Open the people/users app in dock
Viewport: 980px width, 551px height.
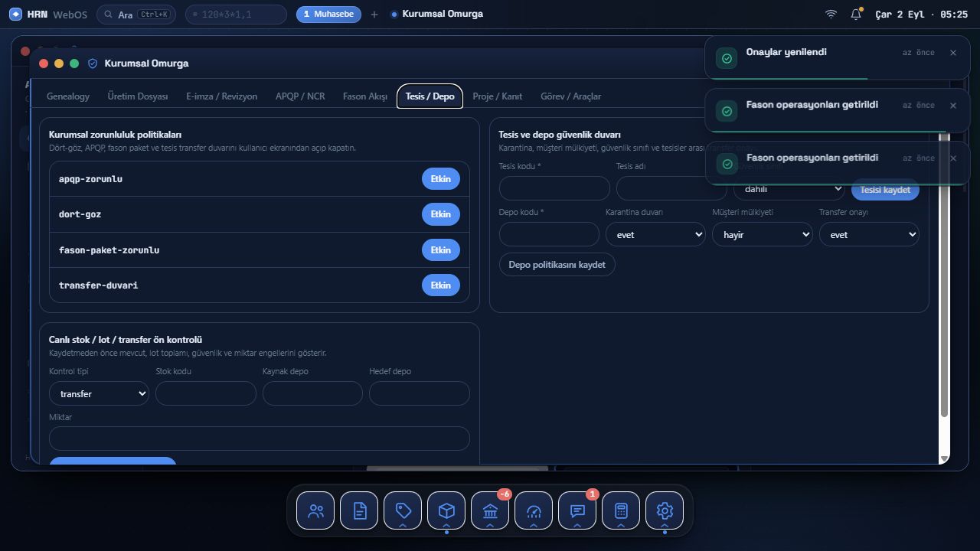pos(315,510)
